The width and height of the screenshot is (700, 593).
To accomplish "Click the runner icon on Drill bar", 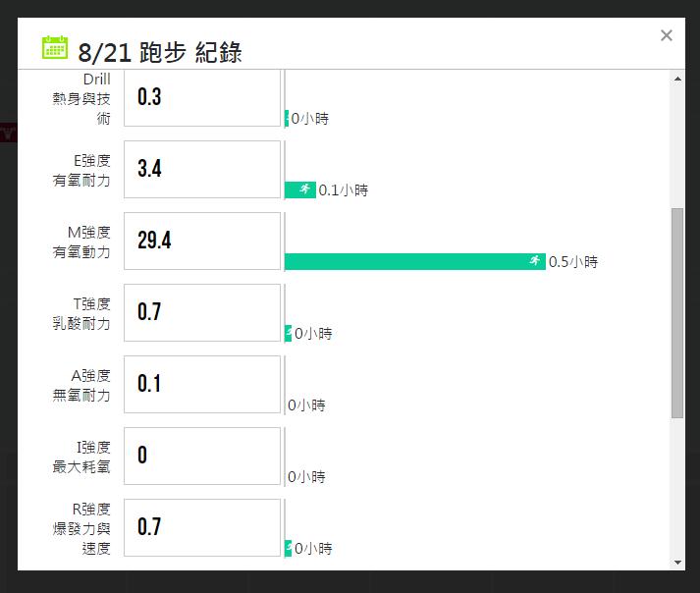I will pyautogui.click(x=287, y=118).
